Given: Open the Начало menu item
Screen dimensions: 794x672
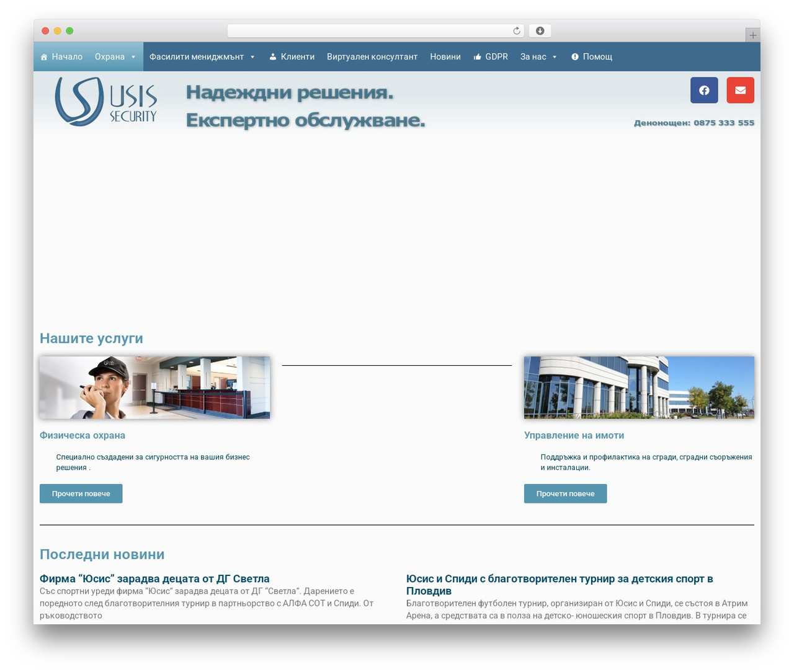Looking at the screenshot, I should [x=61, y=56].
